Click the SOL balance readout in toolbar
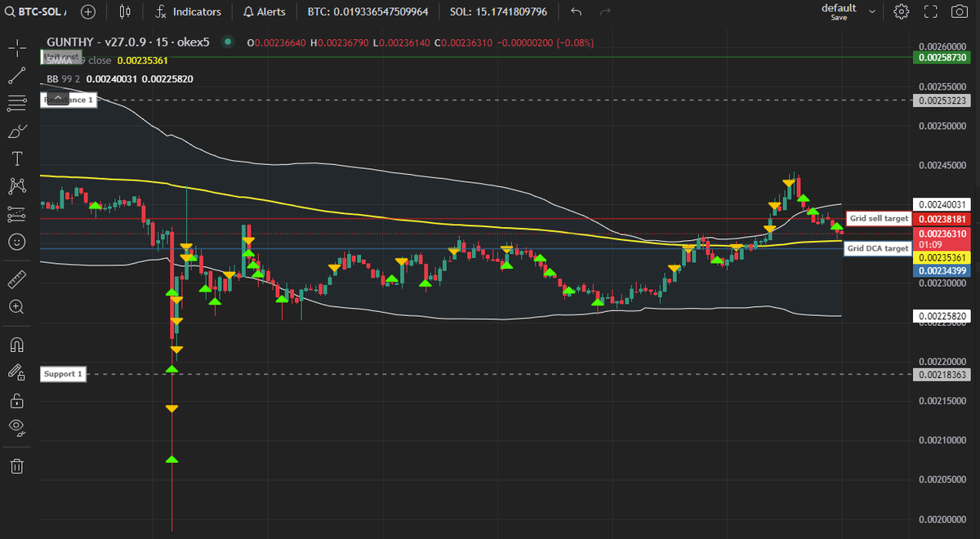Viewport: 980px width, 539px height. (498, 11)
